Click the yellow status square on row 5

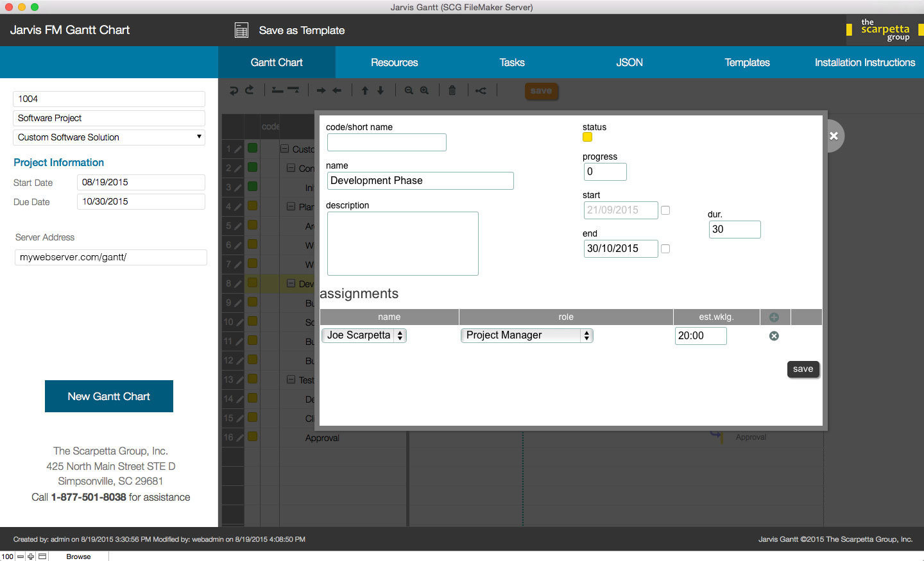click(253, 225)
